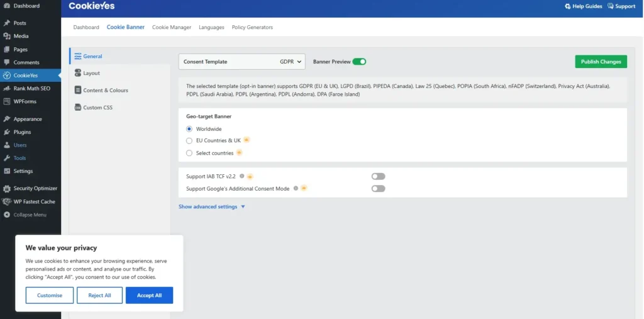Click the General sliders icon

tap(78, 57)
